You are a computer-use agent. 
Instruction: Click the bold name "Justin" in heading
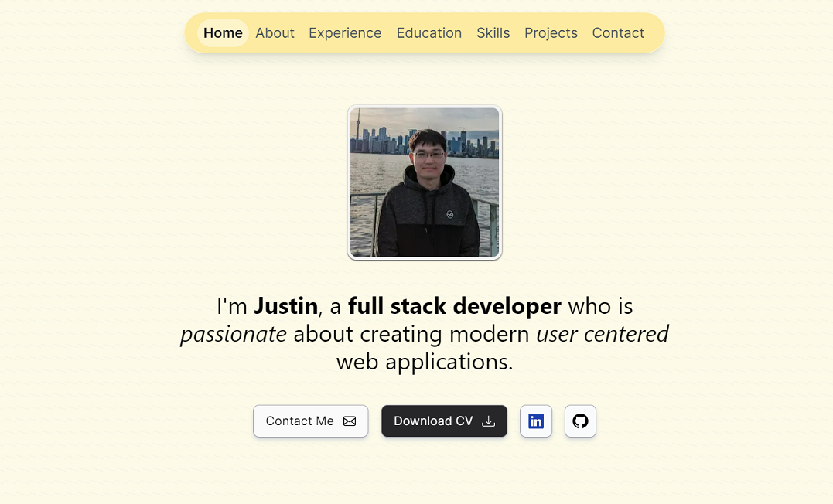(285, 306)
